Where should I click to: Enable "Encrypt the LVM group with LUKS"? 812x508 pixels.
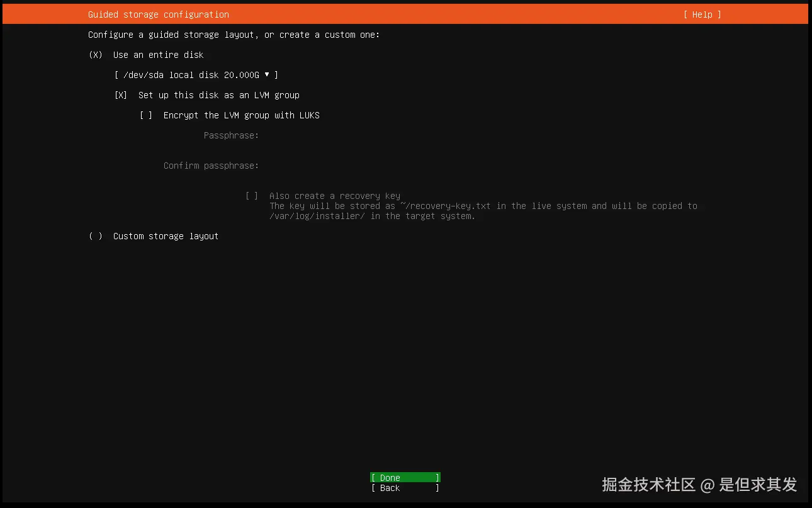click(145, 115)
